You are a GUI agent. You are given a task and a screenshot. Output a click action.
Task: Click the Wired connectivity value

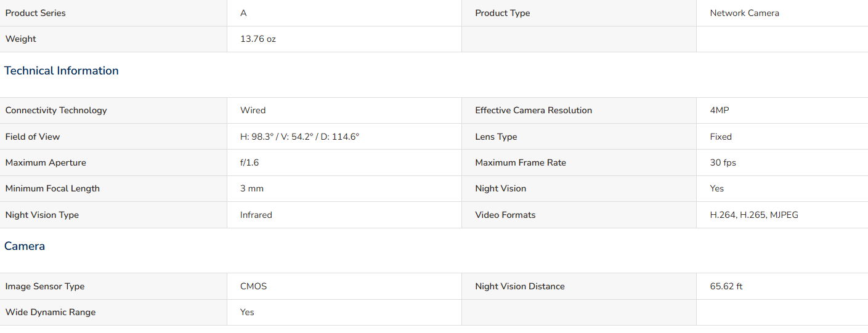[253, 110]
